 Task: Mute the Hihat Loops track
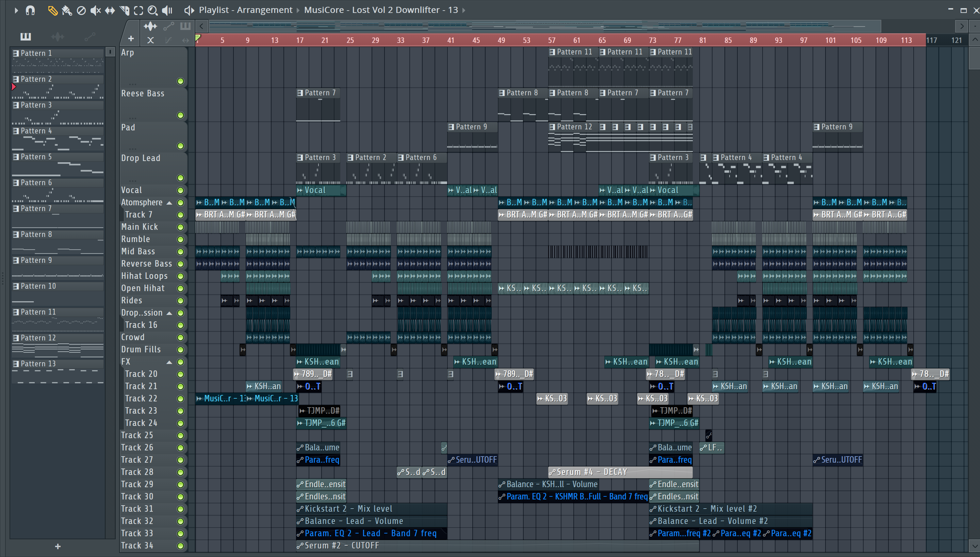click(180, 276)
